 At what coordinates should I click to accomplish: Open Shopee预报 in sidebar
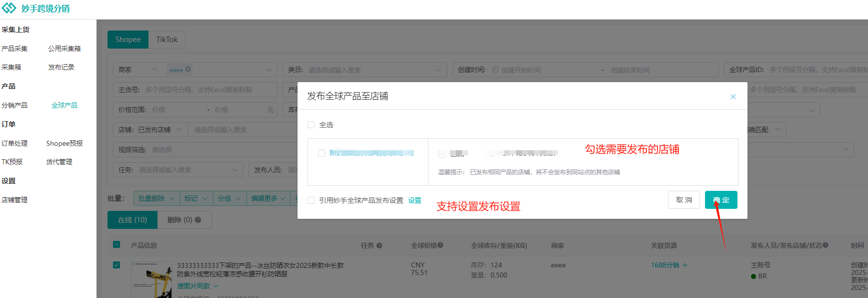tap(64, 143)
